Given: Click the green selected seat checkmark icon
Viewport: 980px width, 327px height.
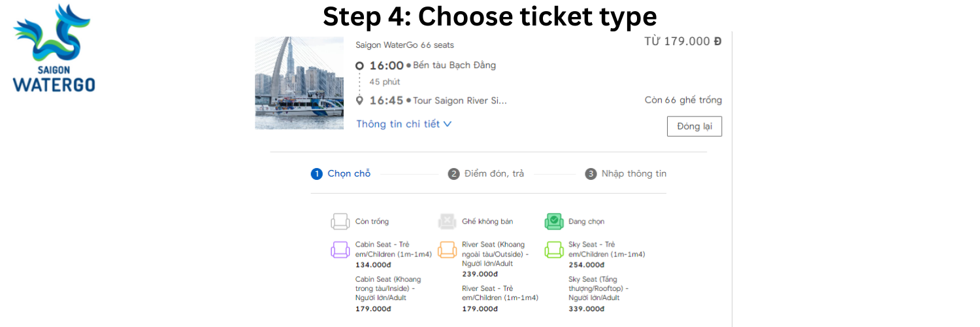Looking at the screenshot, I should 554,222.
